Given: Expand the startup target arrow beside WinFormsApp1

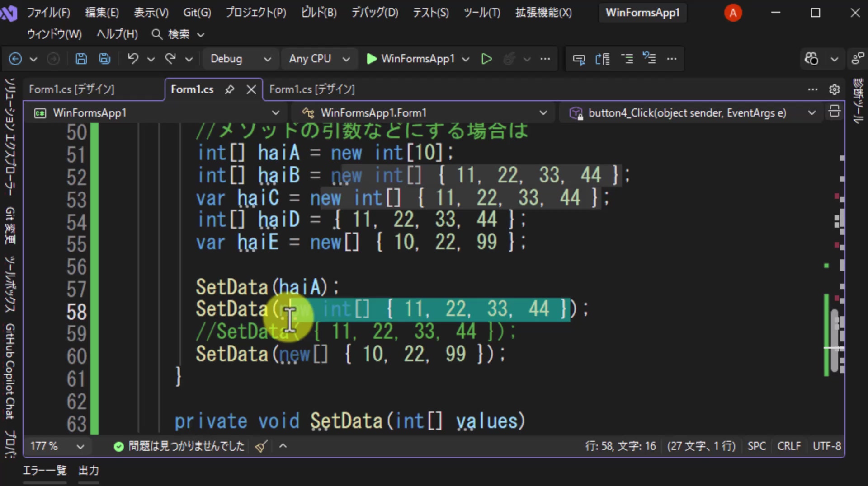Looking at the screenshot, I should (466, 59).
